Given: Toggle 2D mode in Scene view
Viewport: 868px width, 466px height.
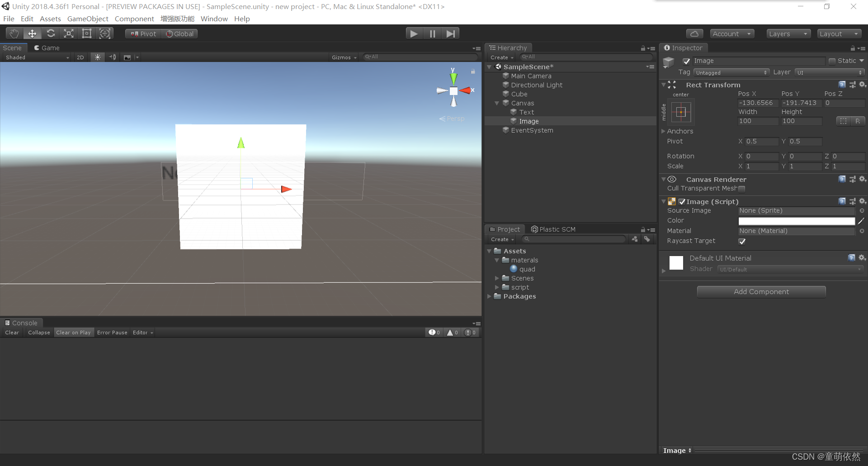Looking at the screenshot, I should tap(80, 57).
